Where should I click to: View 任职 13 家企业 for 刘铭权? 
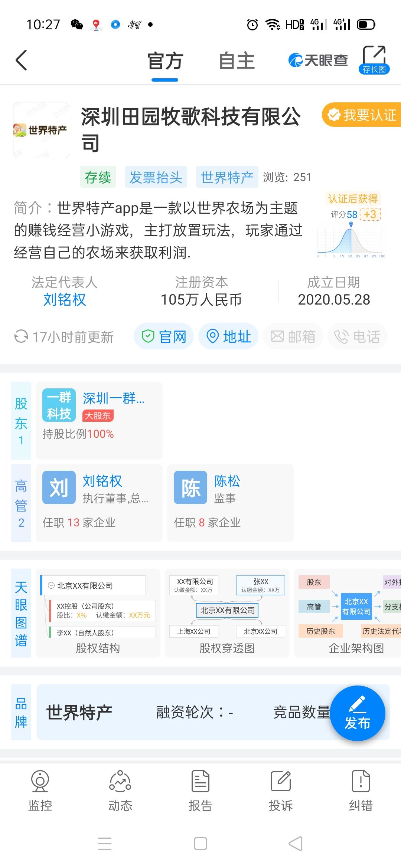pyautogui.click(x=79, y=522)
